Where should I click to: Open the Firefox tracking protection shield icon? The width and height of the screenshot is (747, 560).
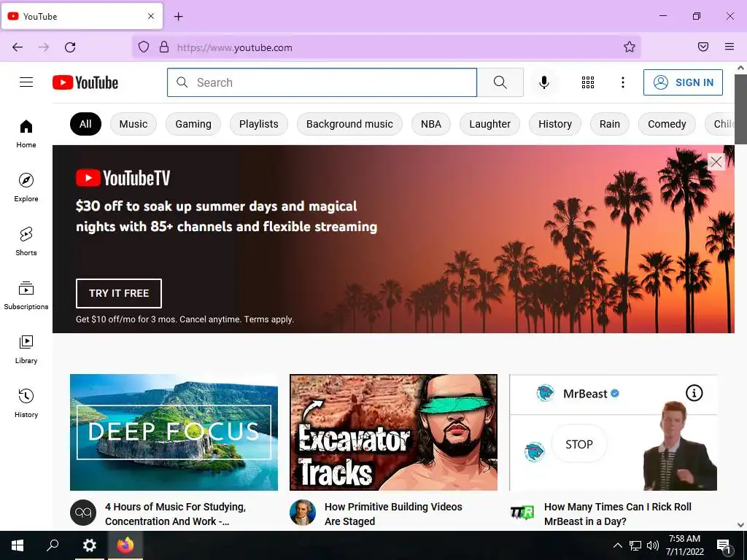[144, 47]
